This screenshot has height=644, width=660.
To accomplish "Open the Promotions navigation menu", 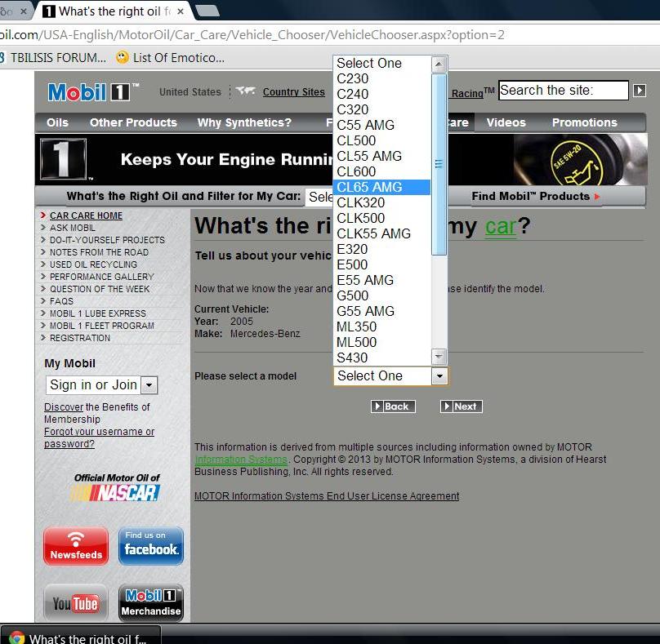I will coord(585,122).
